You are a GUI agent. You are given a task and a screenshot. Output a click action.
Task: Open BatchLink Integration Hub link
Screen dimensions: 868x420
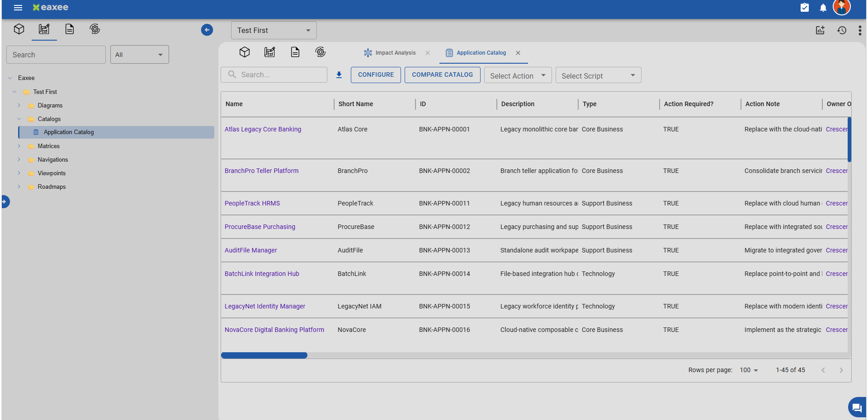click(262, 274)
